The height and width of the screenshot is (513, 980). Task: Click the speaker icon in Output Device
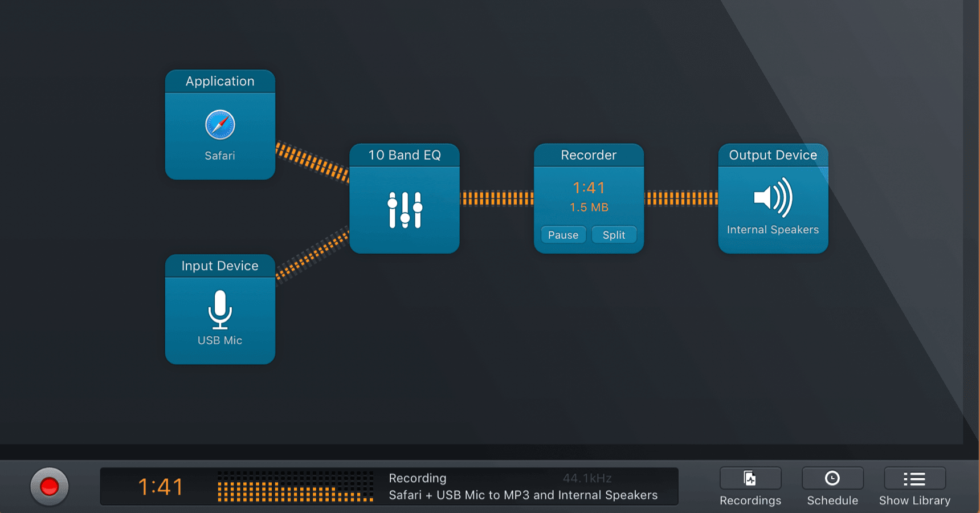[x=773, y=198]
